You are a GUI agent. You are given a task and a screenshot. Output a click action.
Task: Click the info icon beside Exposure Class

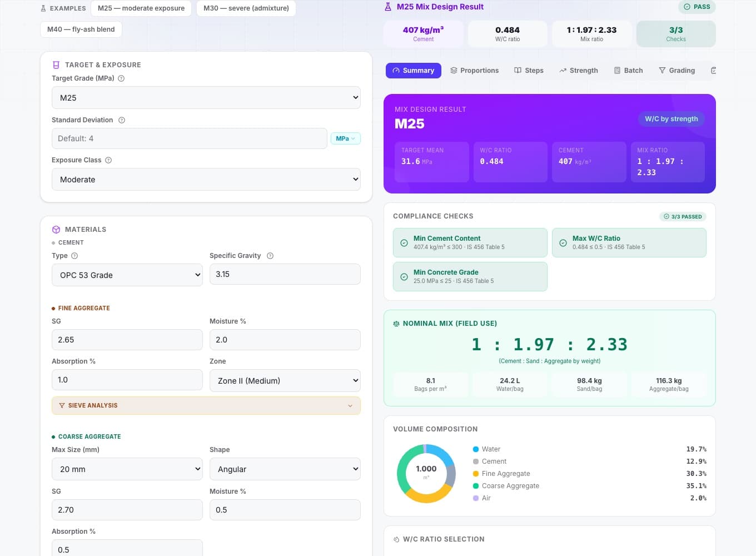(108, 160)
